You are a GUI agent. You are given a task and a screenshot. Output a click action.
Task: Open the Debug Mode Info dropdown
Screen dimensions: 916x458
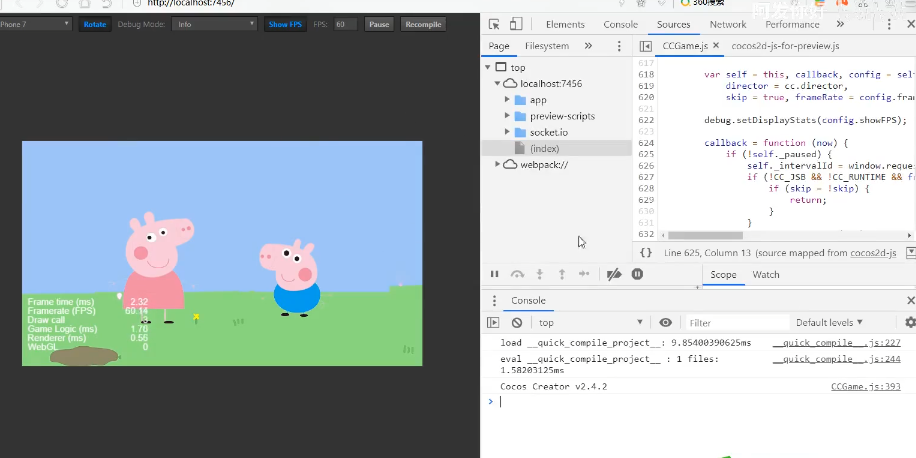pyautogui.click(x=214, y=25)
